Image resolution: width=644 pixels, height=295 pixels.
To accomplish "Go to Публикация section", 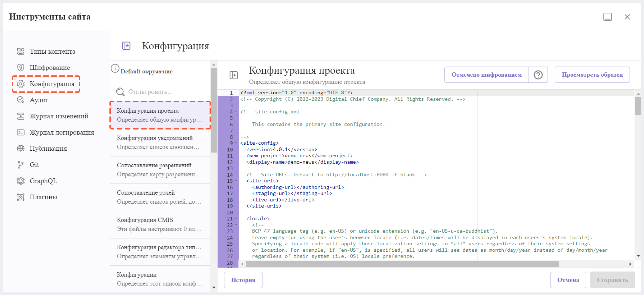I will pyautogui.click(x=48, y=148).
